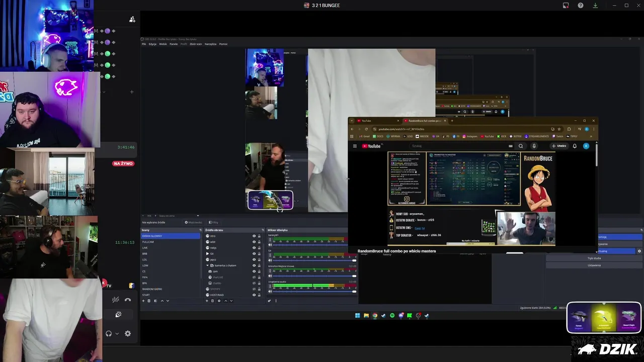Toggle visibility of G4 source
This screenshot has height=362, width=644.
[254, 254]
